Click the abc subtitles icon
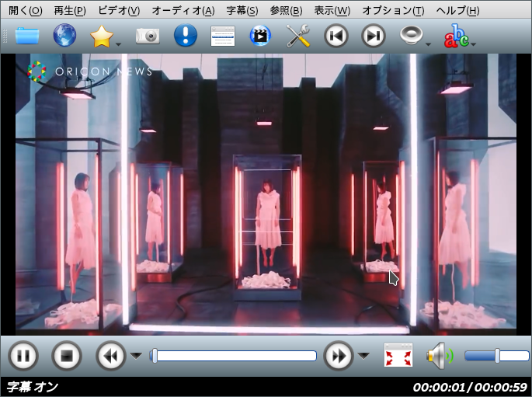 click(x=457, y=36)
